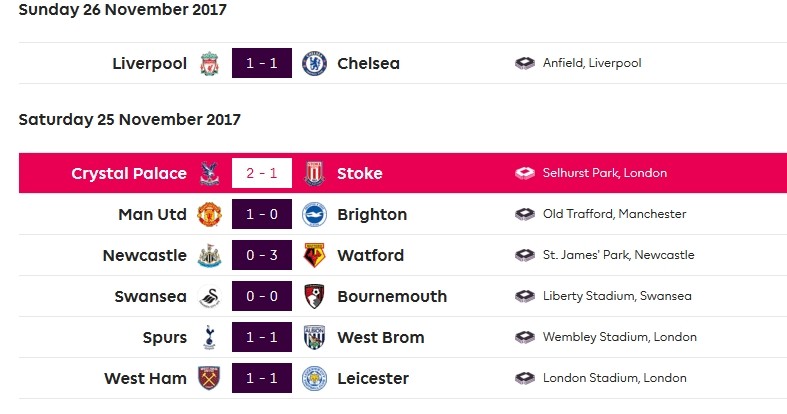Click the Watford club badge
787x414 pixels.
pos(314,255)
